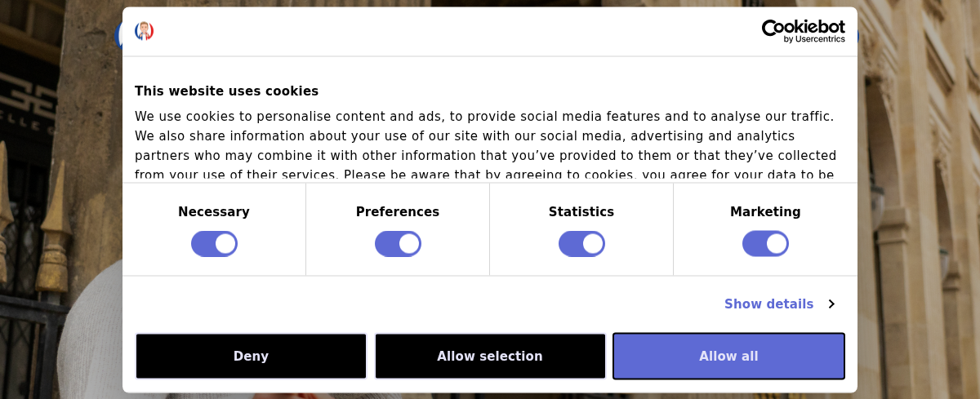Click the site avatar logo in dialog header
980x399 pixels.
tap(144, 31)
